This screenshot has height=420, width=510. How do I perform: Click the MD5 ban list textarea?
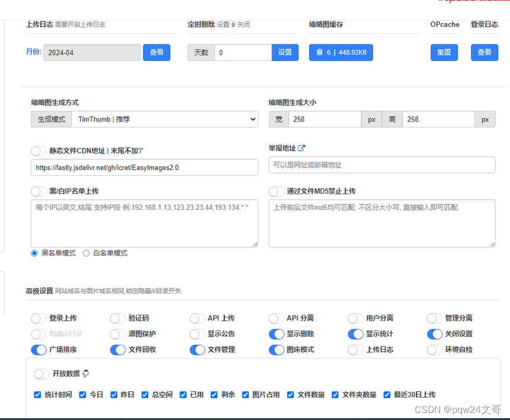pyautogui.click(x=382, y=223)
